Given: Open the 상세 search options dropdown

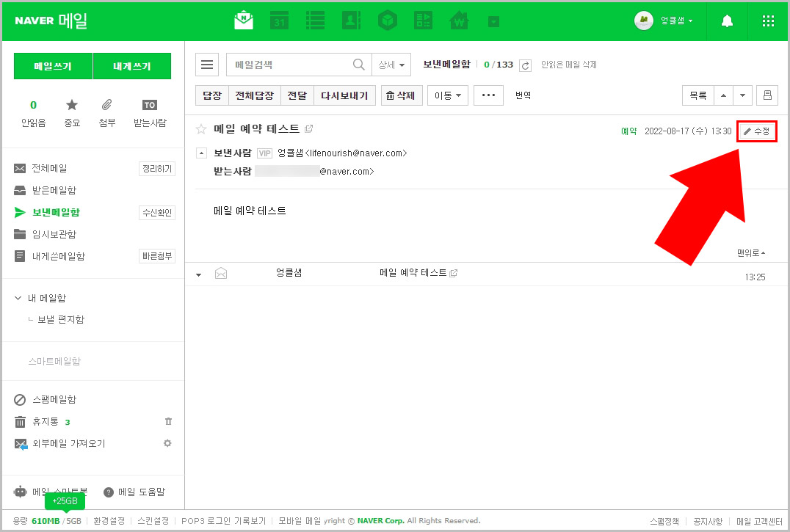Looking at the screenshot, I should (391, 65).
